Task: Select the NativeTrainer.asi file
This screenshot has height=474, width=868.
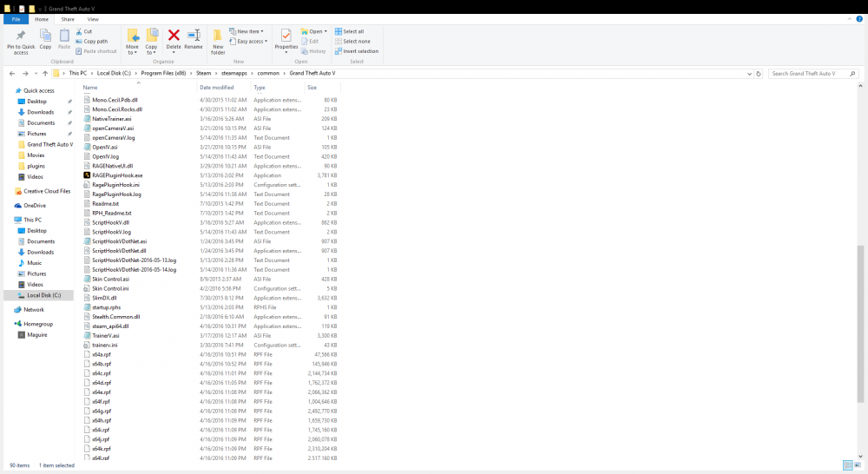Action: [x=111, y=119]
